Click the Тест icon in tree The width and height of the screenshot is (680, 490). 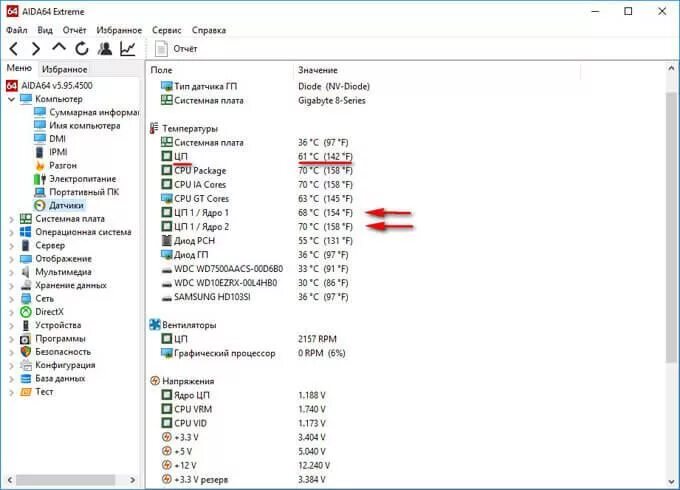pyautogui.click(x=26, y=392)
